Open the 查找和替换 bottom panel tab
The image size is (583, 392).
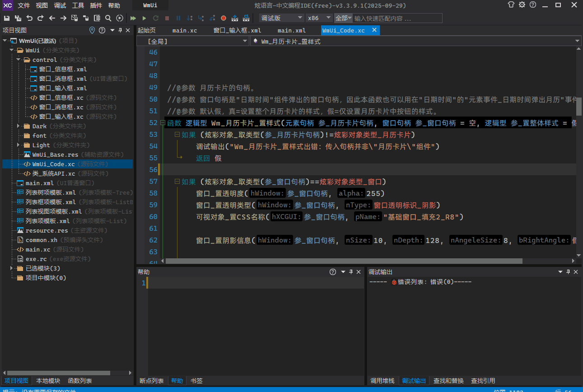click(x=448, y=381)
